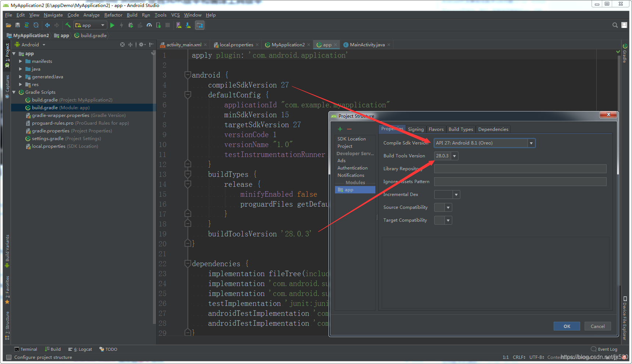
Task: Collapse the Gradle Scripts node
Action: (14, 92)
